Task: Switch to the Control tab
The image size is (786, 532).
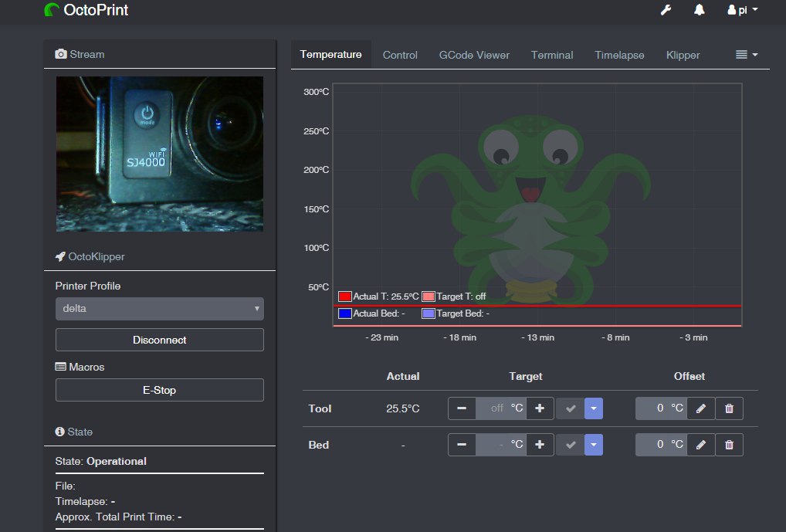Action: point(400,55)
